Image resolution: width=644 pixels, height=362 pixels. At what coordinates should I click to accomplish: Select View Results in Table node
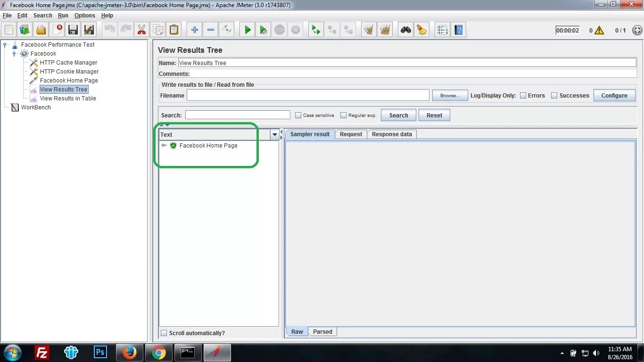pyautogui.click(x=68, y=99)
